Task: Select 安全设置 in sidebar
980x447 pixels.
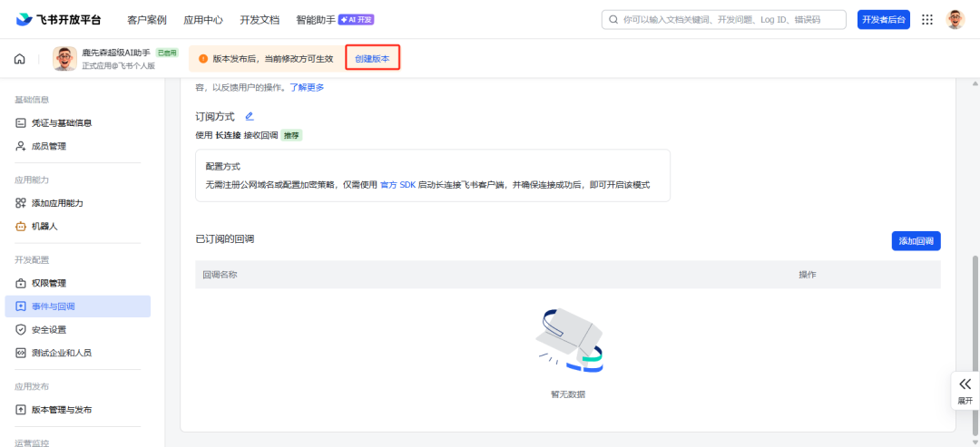Action: pos(77,330)
